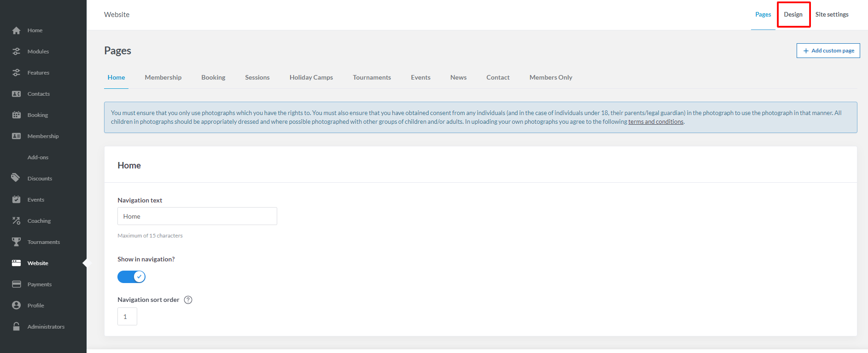Go to the Members Only tab
868x353 pixels.
(551, 77)
